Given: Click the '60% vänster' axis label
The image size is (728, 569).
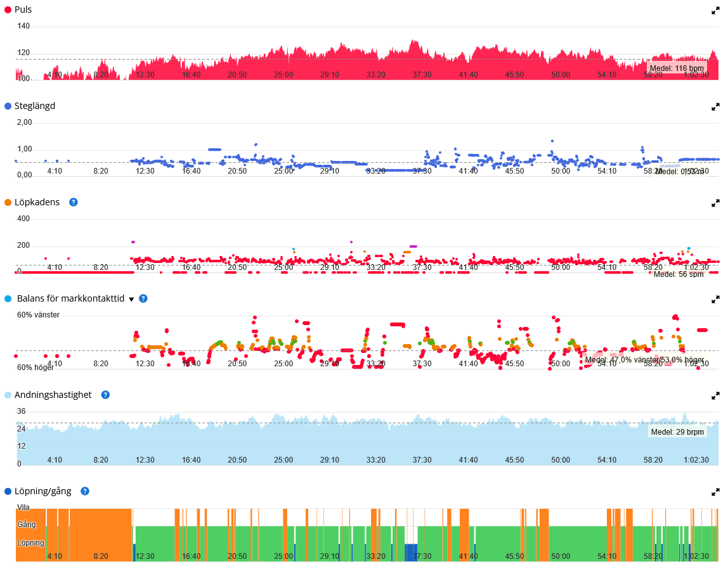Looking at the screenshot, I should pyautogui.click(x=39, y=315).
